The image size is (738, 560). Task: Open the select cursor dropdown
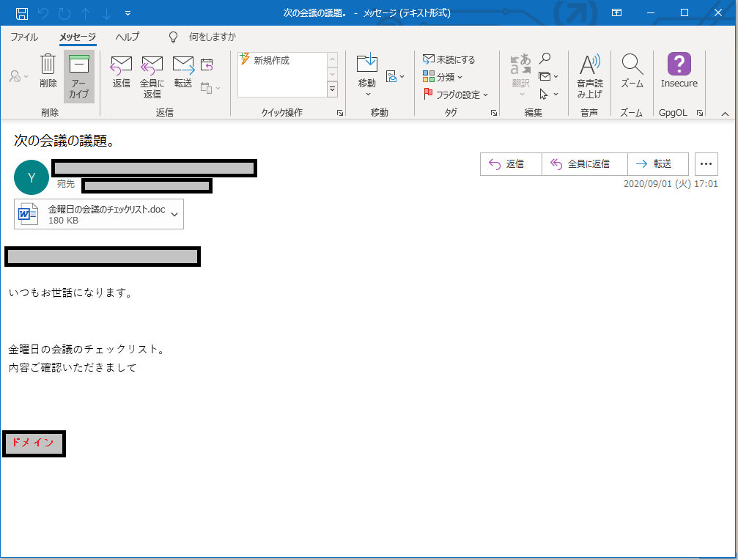548,94
